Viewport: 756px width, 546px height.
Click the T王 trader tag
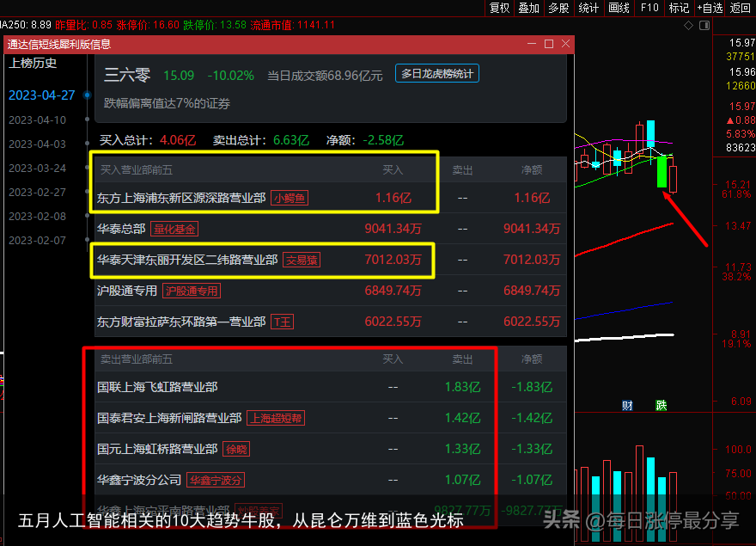pyautogui.click(x=283, y=322)
